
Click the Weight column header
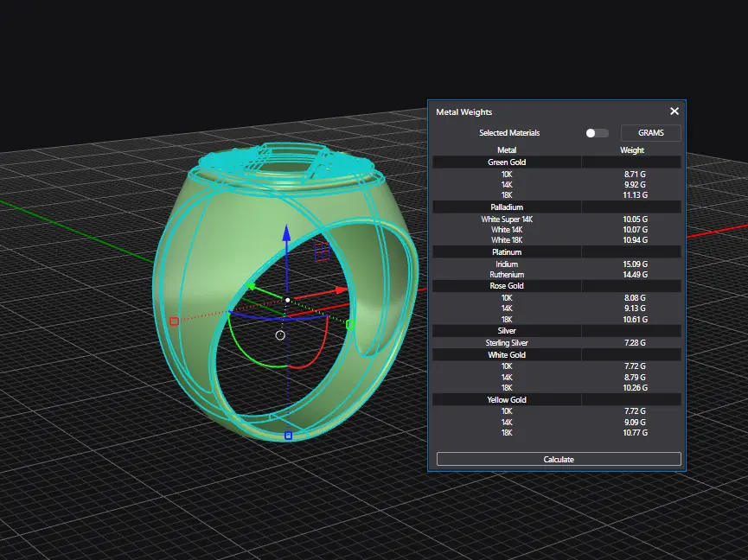(632, 150)
